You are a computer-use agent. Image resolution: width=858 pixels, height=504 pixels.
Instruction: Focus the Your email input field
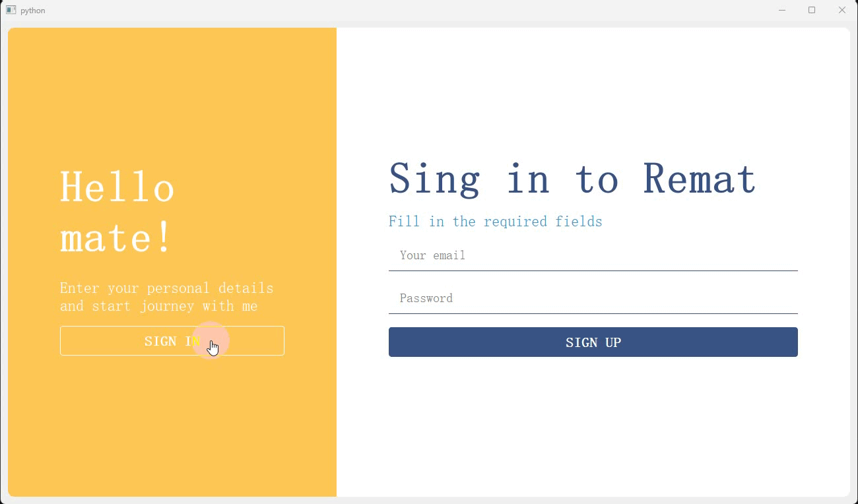point(593,256)
